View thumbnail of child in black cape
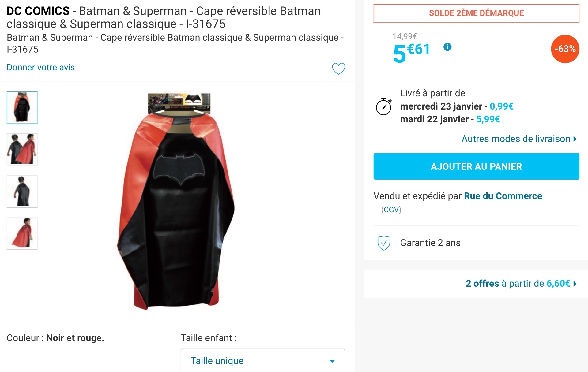 [x=22, y=192]
